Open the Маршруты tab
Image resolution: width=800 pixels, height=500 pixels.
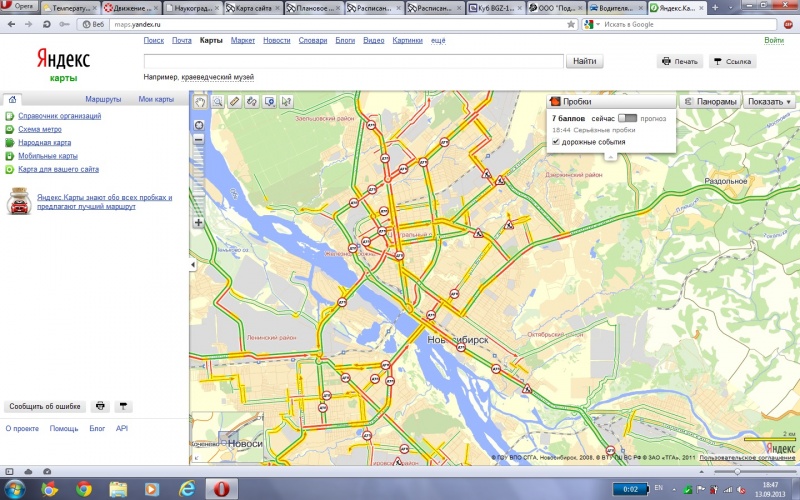click(103, 100)
